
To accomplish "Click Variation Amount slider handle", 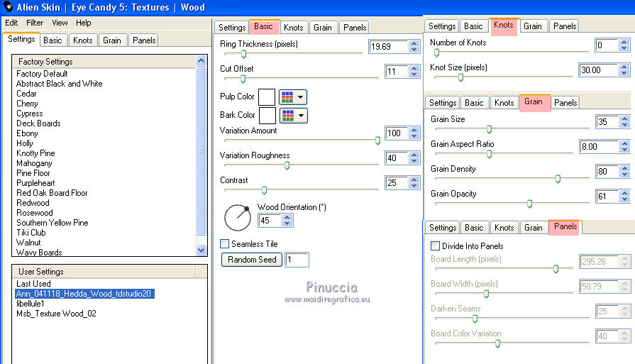I will (377, 140).
